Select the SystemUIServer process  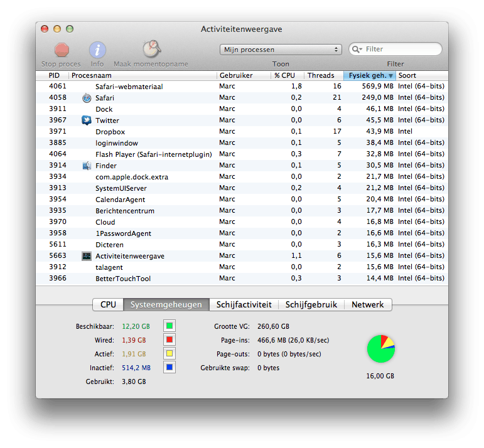(242, 188)
